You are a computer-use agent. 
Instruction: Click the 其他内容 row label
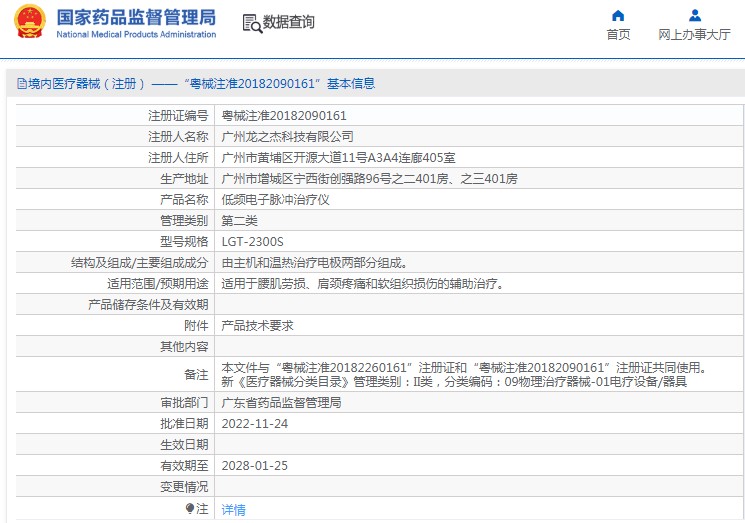184,347
